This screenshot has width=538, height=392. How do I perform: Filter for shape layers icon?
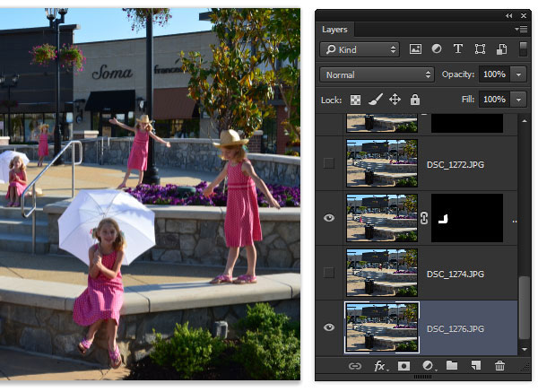[480, 49]
